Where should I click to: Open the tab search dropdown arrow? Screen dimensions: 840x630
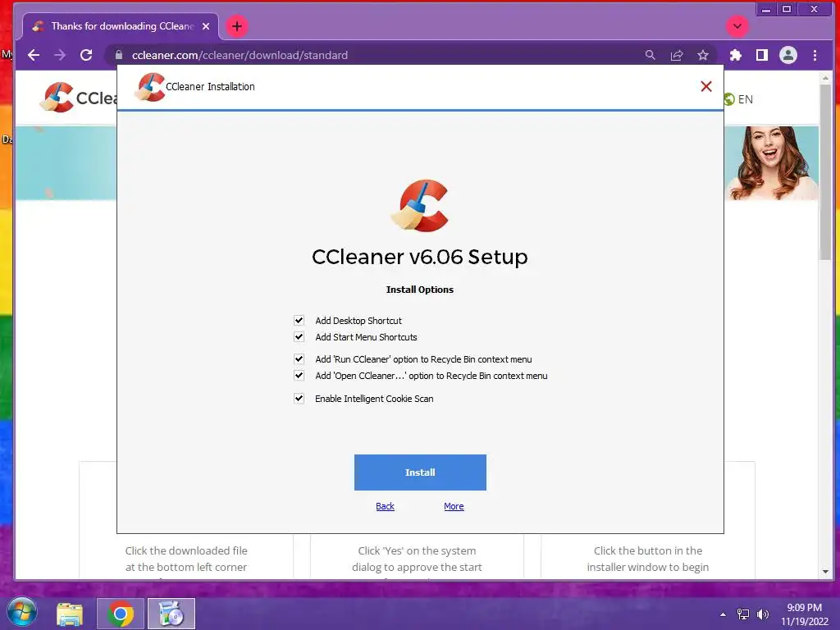[737, 26]
